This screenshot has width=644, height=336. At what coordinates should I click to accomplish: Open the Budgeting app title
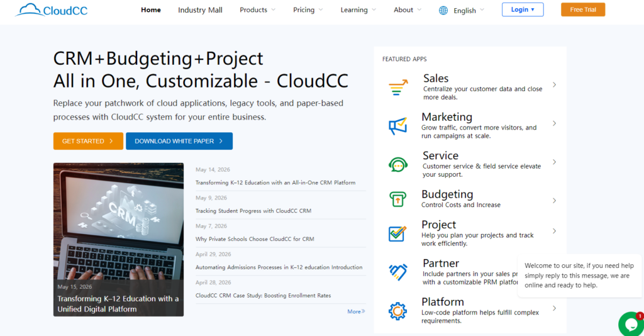[447, 194]
